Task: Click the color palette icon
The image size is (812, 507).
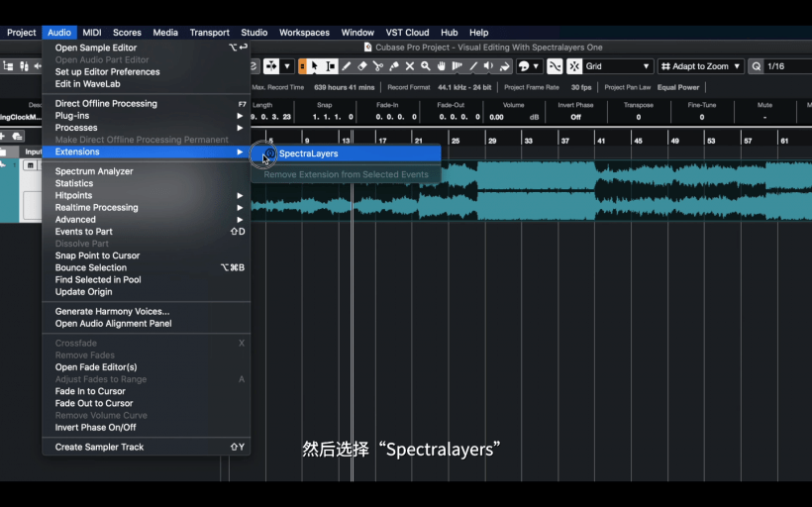Action: [524, 66]
